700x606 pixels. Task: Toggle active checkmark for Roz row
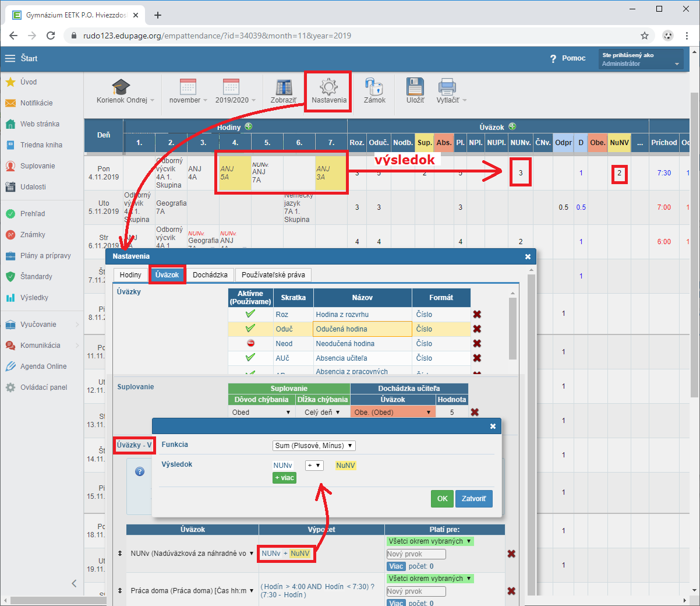pyautogui.click(x=250, y=314)
